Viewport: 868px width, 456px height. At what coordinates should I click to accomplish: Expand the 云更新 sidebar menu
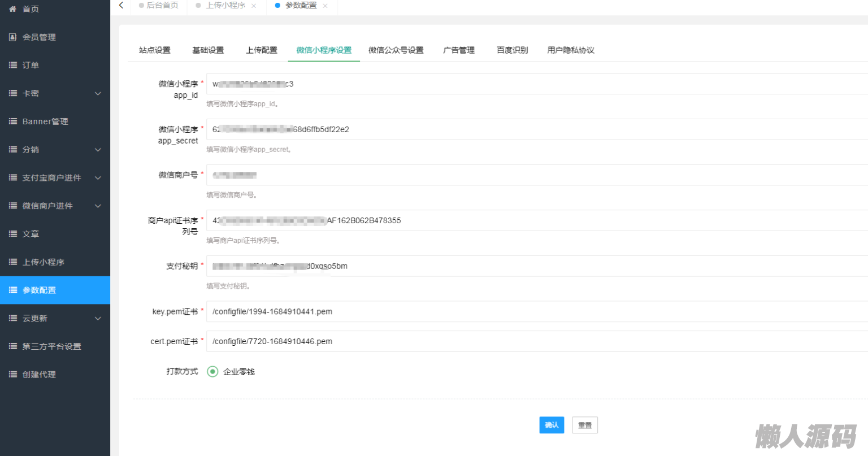98,319
